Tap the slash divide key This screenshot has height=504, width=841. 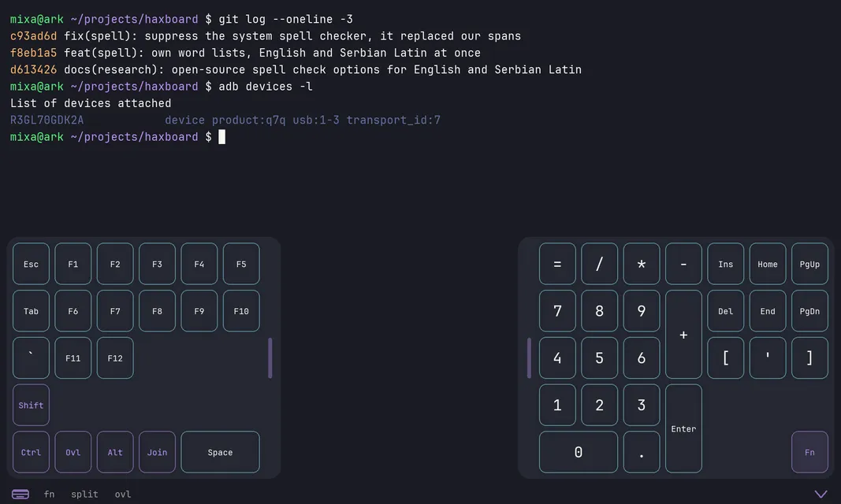(600, 264)
